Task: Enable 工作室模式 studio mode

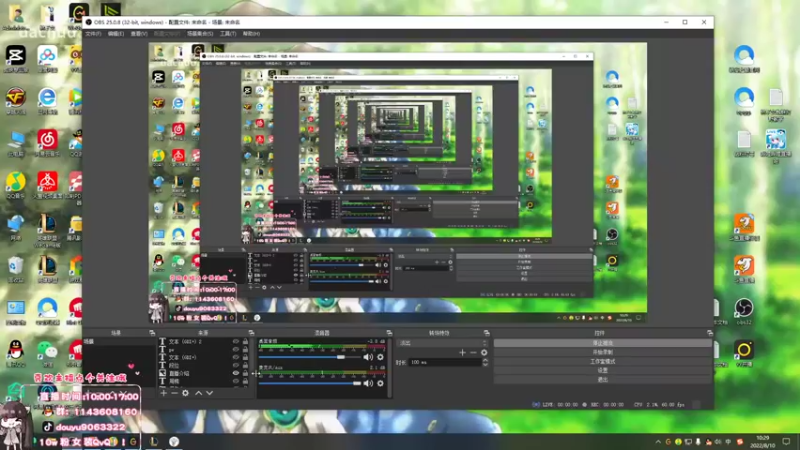Action: click(x=603, y=361)
